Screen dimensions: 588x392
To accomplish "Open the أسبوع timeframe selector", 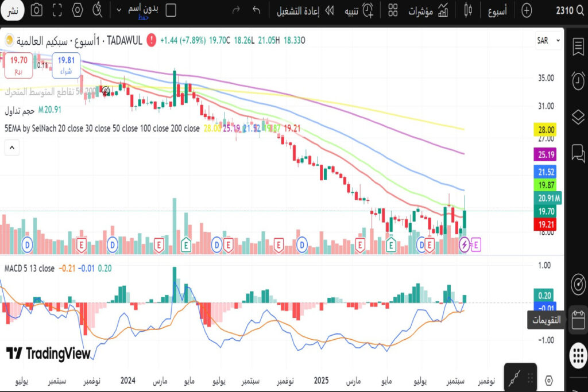I will (x=497, y=10).
